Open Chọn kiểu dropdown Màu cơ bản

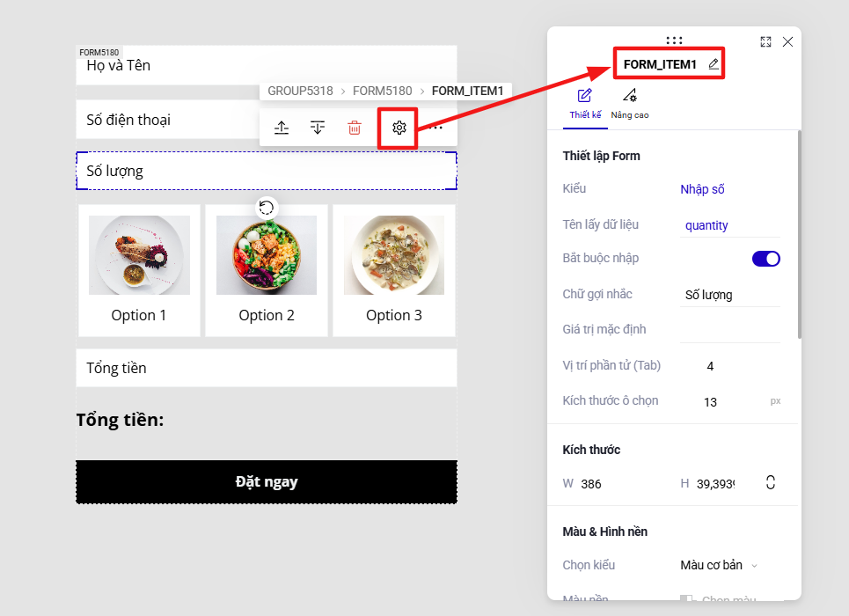[x=719, y=565]
